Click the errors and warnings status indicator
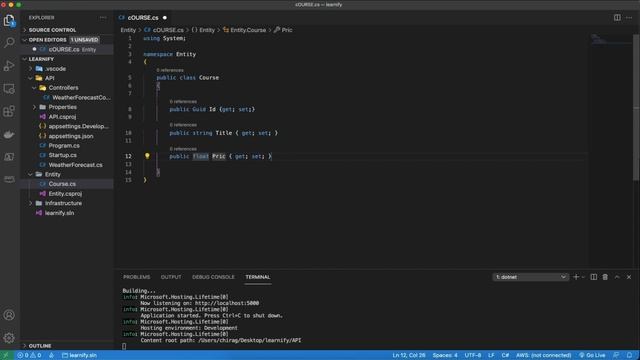Screen dimensions: 640x360 click(29, 355)
